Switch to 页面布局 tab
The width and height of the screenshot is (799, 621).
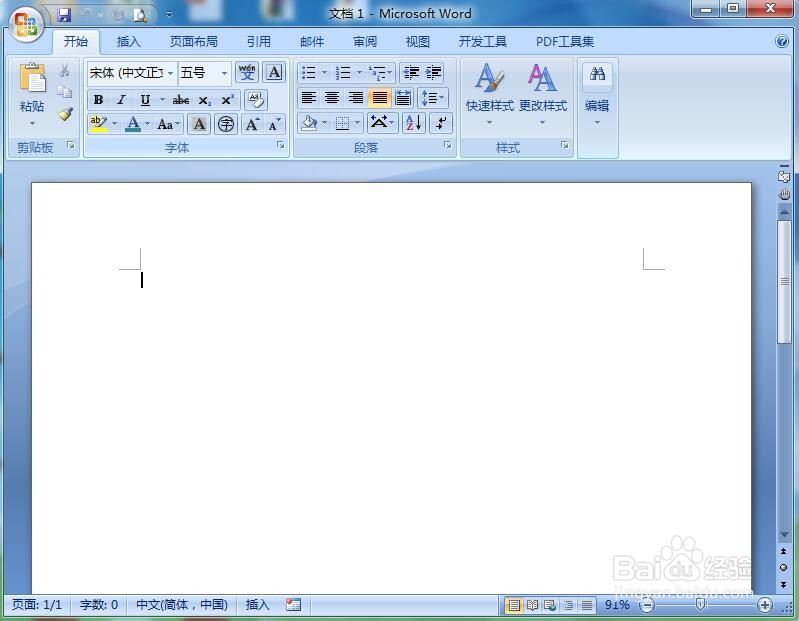[x=194, y=41]
